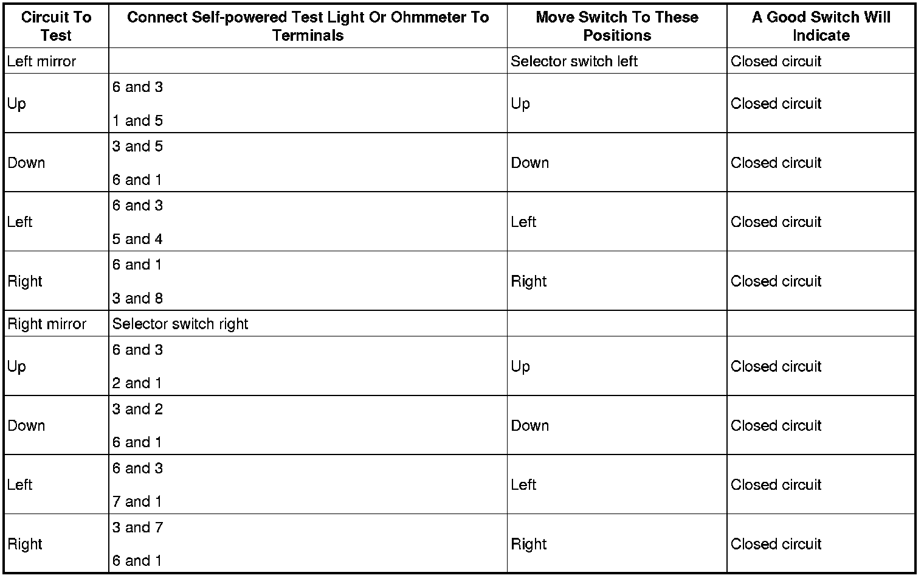Select the "3 and 5" terminals entry

point(137,147)
